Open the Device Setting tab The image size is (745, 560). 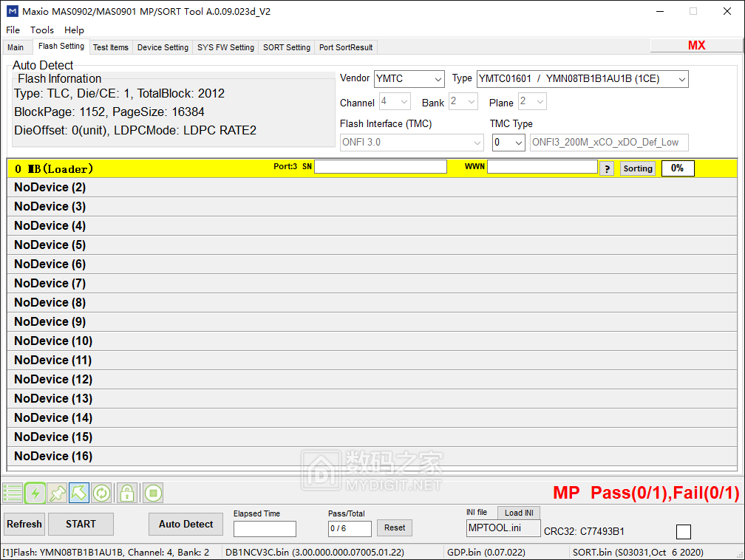tap(163, 47)
